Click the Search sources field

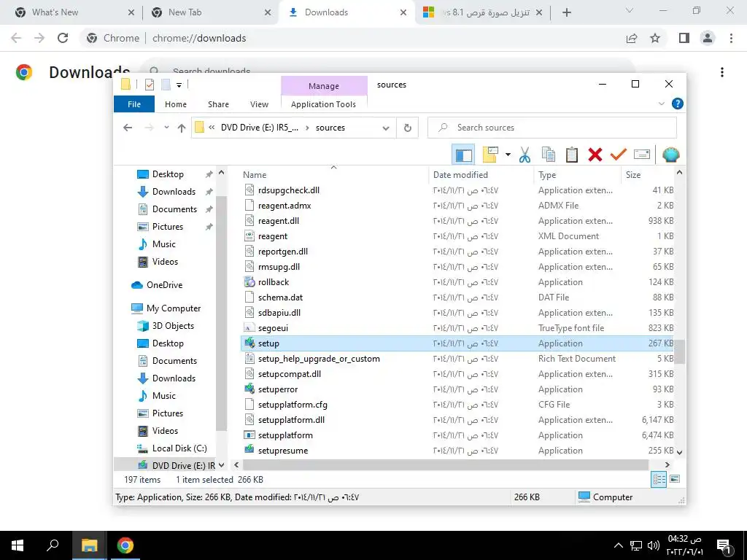coord(551,128)
